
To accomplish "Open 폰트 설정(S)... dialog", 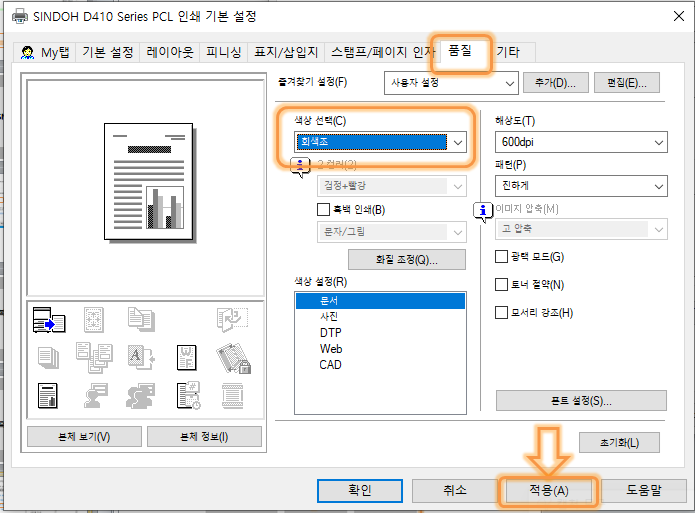I will (x=581, y=401).
